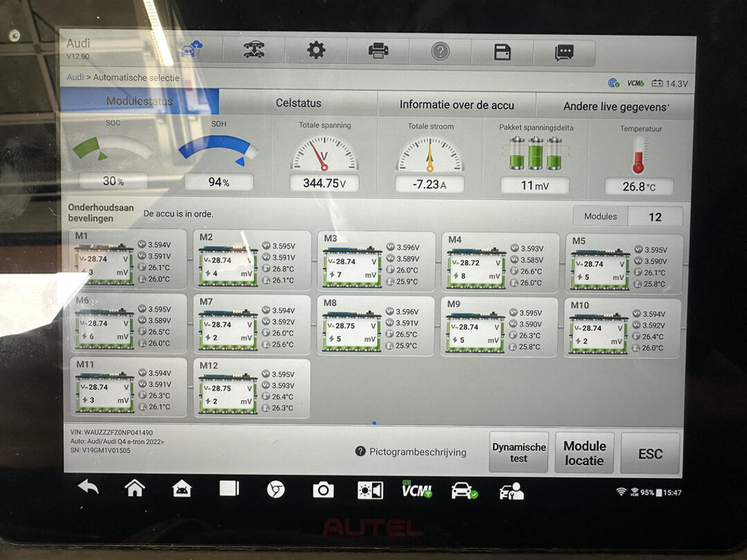747x560 pixels.
Task: Click the 'De accu is in orde.' message
Action: click(178, 214)
